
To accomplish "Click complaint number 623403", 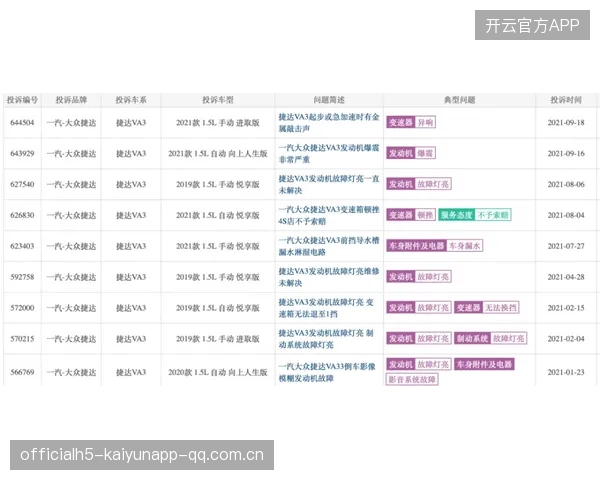I will [22, 247].
